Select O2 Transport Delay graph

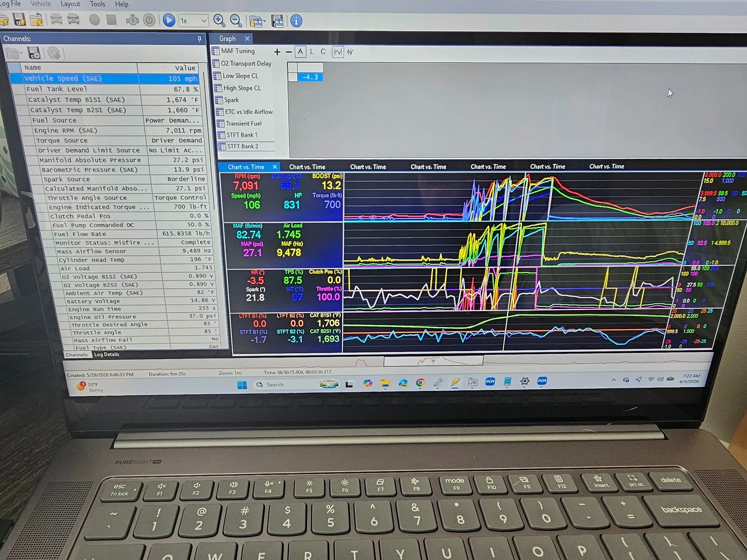click(242, 63)
